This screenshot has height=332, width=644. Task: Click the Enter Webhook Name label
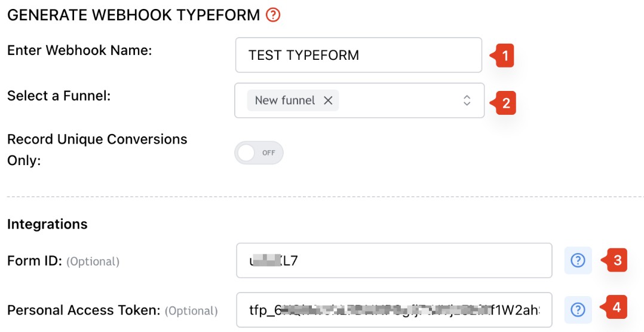79,50
